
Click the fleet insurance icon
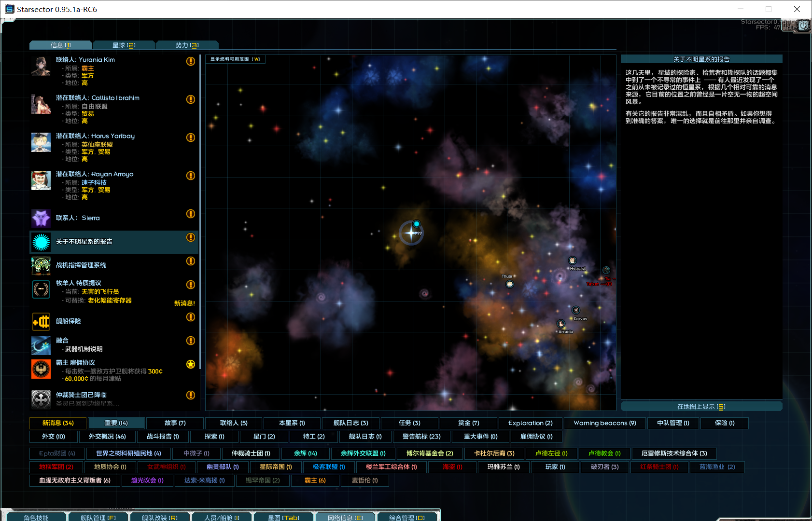tap(41, 321)
